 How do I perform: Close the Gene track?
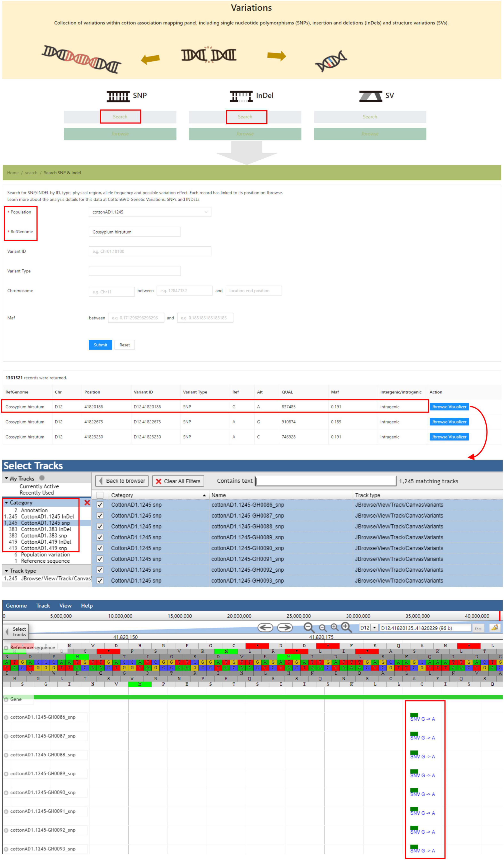pos(6,699)
